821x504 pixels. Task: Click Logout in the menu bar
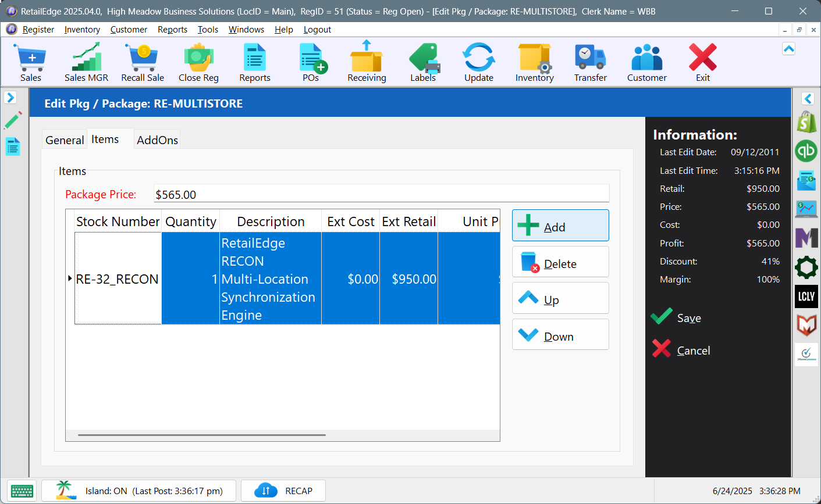(x=317, y=30)
